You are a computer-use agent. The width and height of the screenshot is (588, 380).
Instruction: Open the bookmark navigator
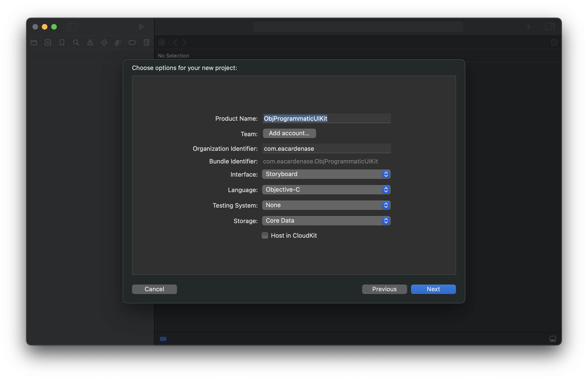point(62,43)
